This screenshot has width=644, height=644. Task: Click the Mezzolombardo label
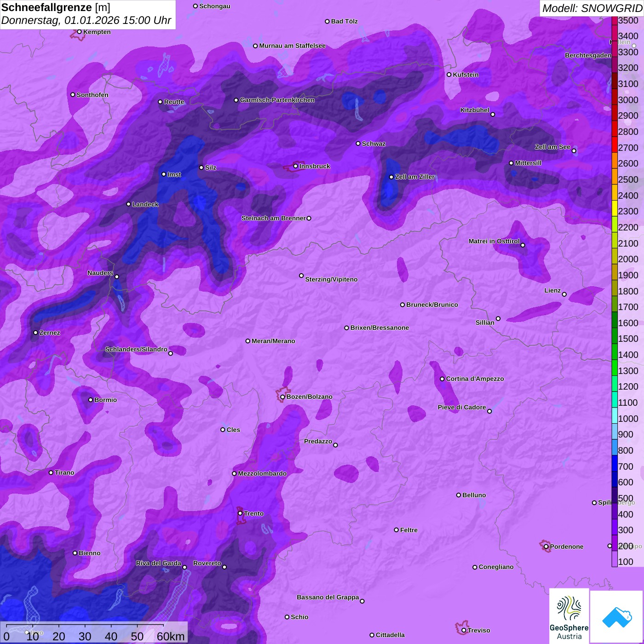tap(263, 473)
